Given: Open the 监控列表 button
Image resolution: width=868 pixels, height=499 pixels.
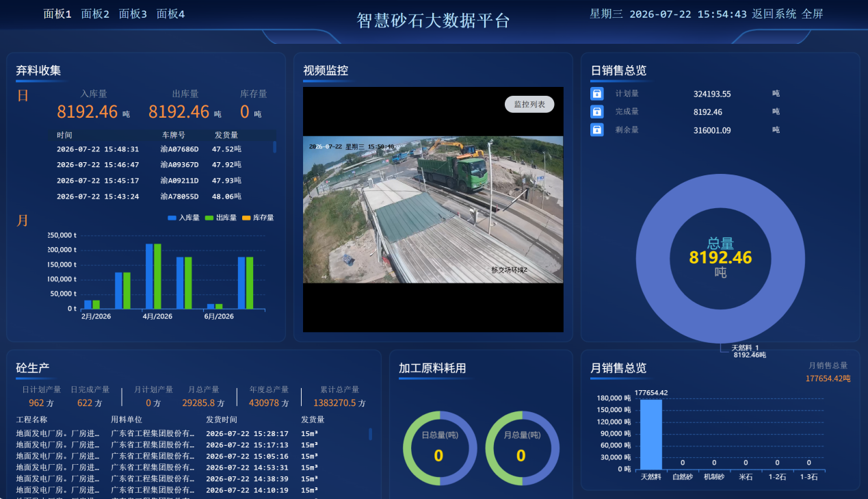Looking at the screenshot, I should (x=529, y=104).
